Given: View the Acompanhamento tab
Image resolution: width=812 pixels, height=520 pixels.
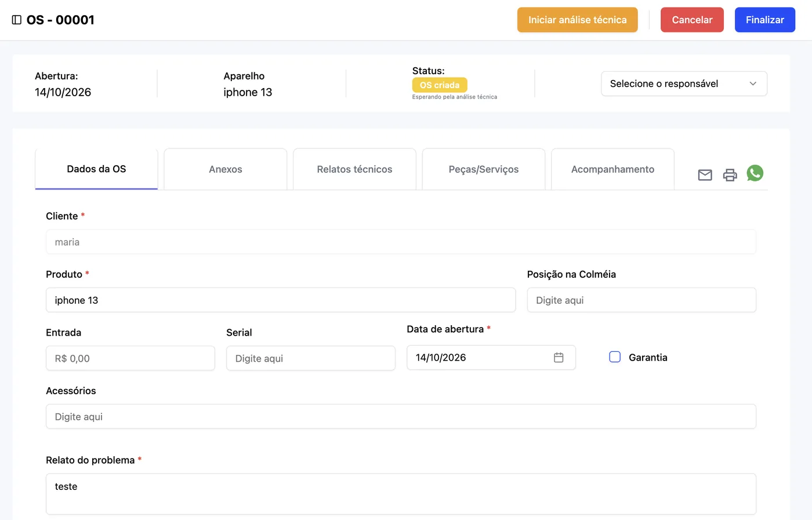Looking at the screenshot, I should point(612,169).
